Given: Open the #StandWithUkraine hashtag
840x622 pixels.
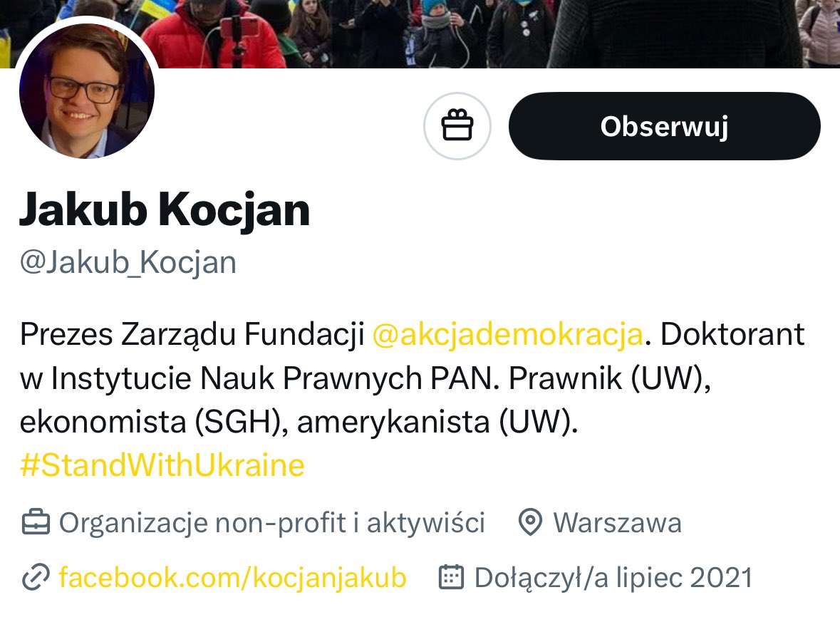Looking at the screenshot, I should [162, 465].
